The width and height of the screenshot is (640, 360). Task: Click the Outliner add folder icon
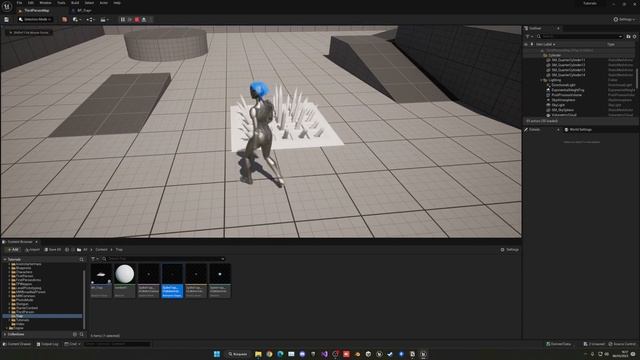tap(628, 36)
